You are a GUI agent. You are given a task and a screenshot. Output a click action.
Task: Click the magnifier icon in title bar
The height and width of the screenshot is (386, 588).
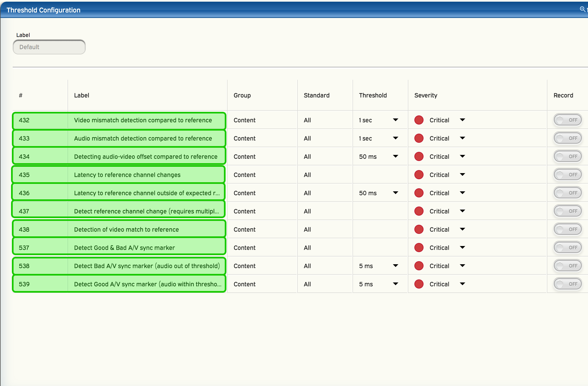coord(582,9)
